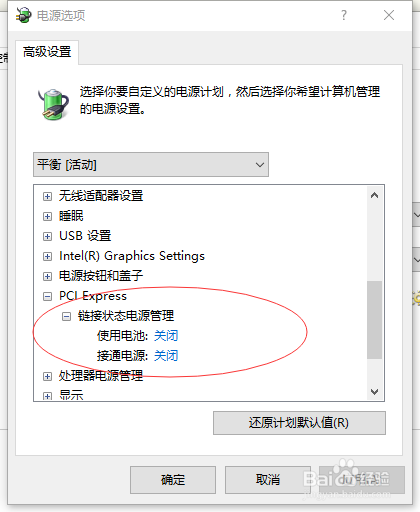
Task: Click the settings list scrollbar thumb
Action: tap(374, 320)
